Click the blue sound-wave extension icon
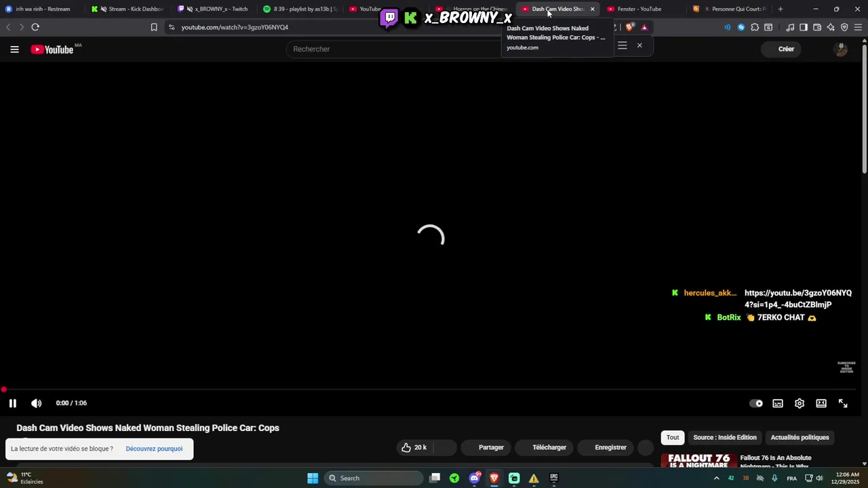This screenshot has height=488, width=868. click(x=728, y=27)
